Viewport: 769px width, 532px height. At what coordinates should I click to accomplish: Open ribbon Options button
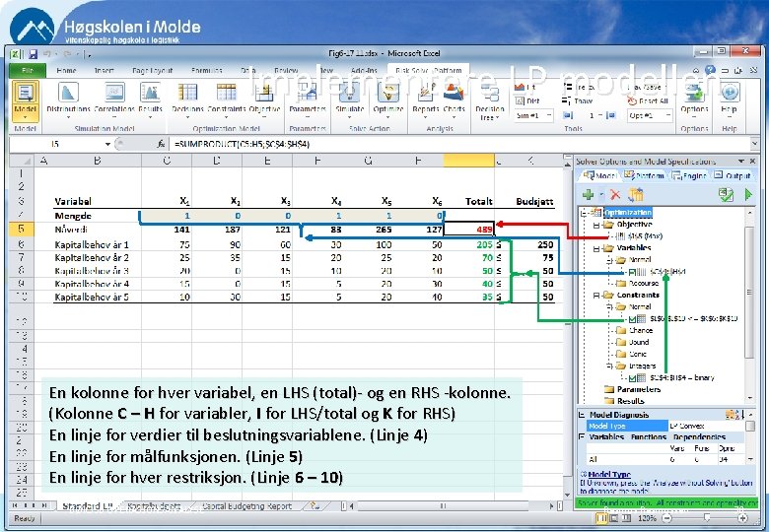[x=694, y=100]
